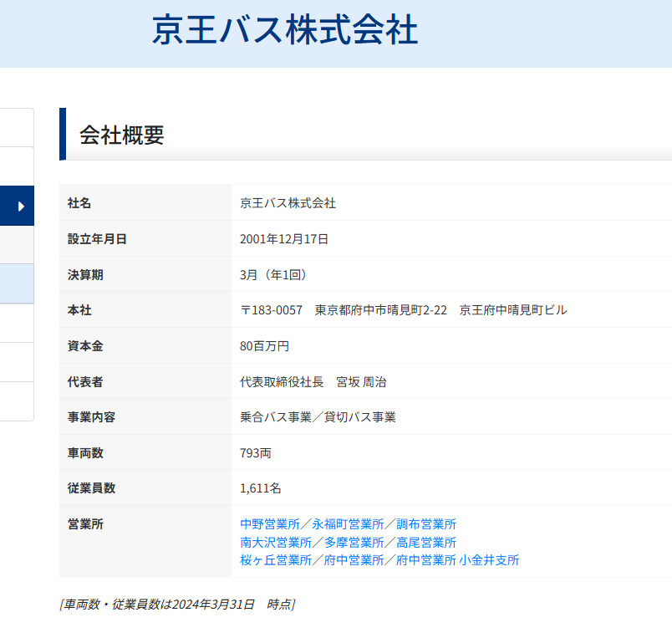Click the white arrow in the dark blue sidebar item

[x=21, y=207]
